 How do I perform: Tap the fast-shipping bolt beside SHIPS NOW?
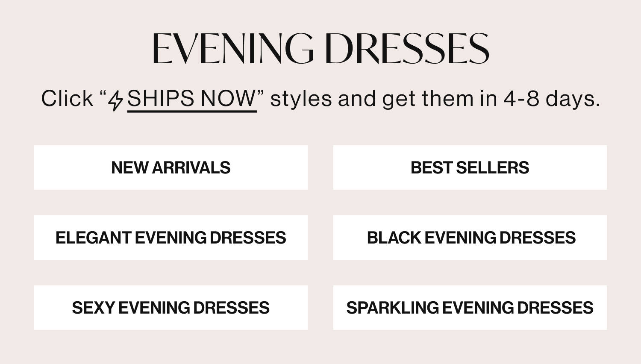point(115,100)
